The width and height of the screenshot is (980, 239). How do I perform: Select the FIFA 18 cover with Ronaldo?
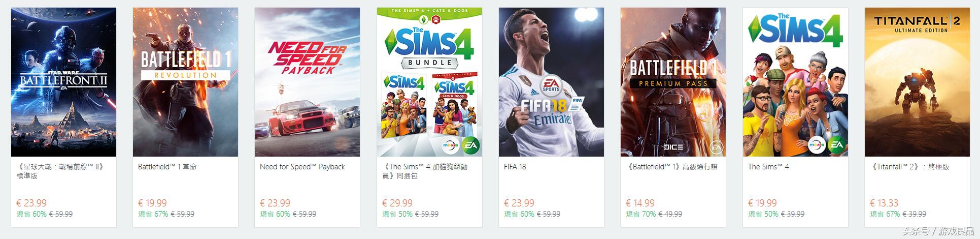(x=551, y=82)
